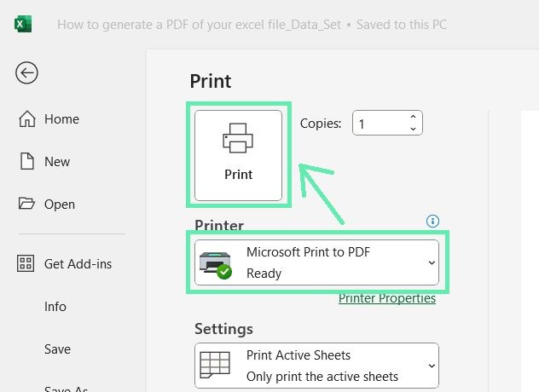Click the Get Add-ins grid icon

click(x=26, y=263)
